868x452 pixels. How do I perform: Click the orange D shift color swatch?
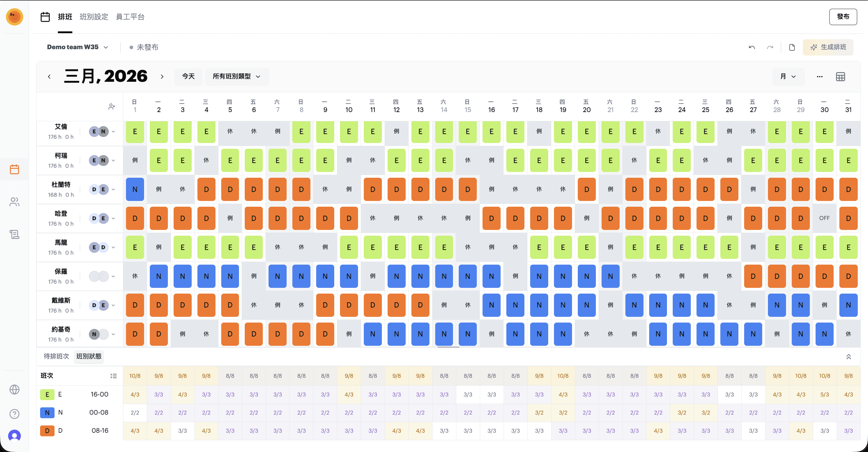click(x=47, y=431)
